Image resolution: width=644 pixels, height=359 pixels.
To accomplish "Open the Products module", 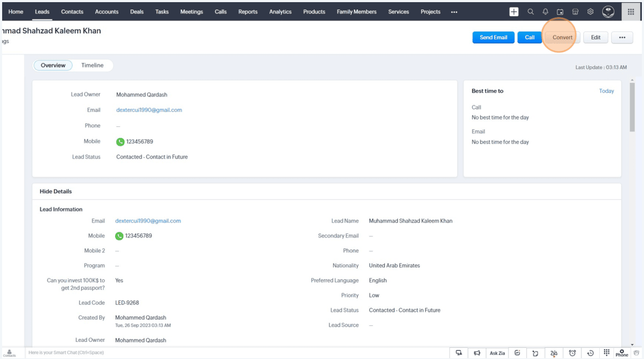I will [314, 12].
